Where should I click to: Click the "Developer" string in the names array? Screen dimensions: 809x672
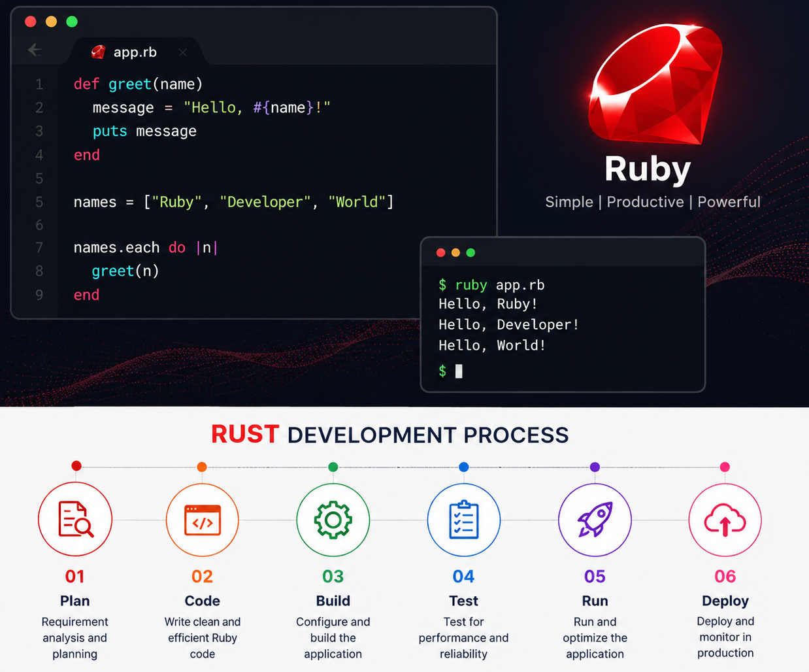pyautogui.click(x=265, y=202)
